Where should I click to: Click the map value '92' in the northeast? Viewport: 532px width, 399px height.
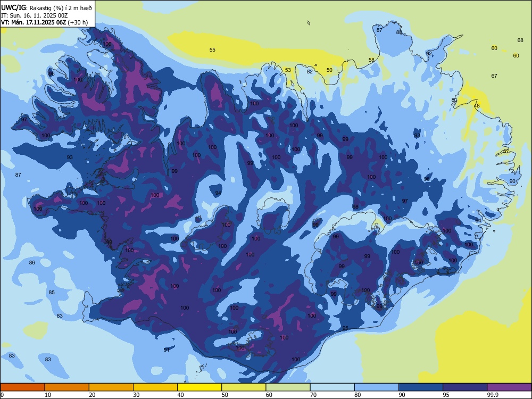click(429, 53)
